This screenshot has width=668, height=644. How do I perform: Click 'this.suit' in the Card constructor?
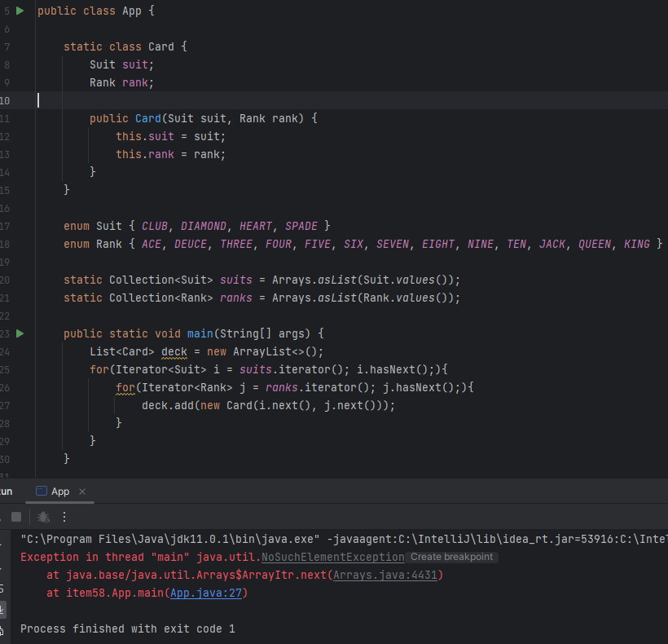tap(145, 136)
